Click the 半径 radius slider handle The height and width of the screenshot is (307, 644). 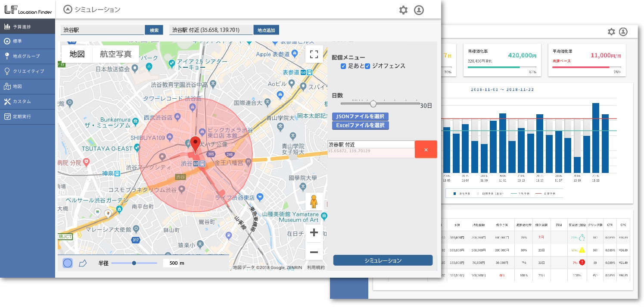click(134, 263)
